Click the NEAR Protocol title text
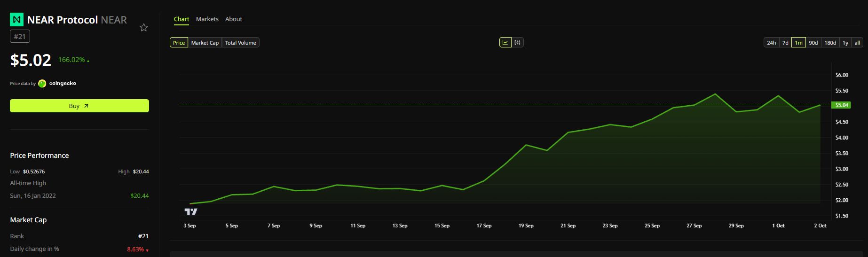The height and width of the screenshot is (257, 868). pyautogui.click(x=63, y=20)
